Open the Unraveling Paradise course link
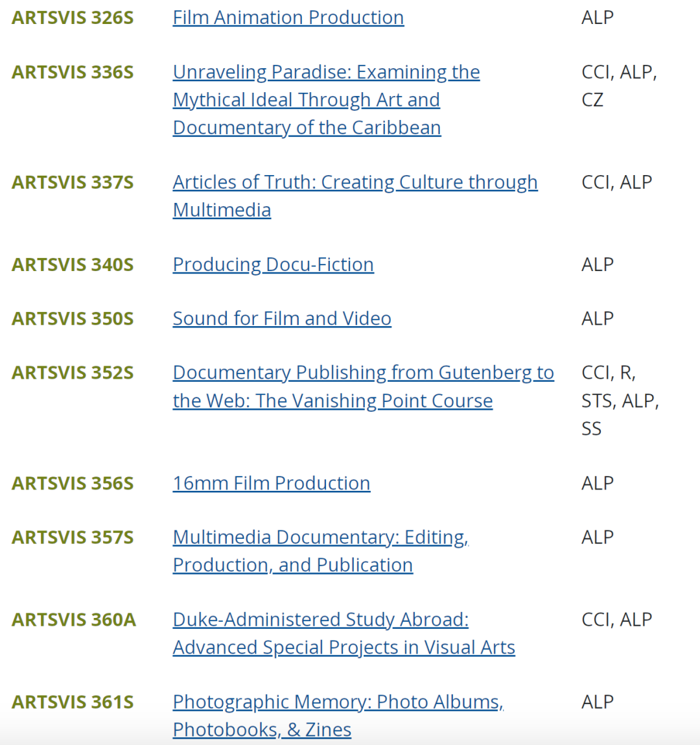 click(326, 72)
